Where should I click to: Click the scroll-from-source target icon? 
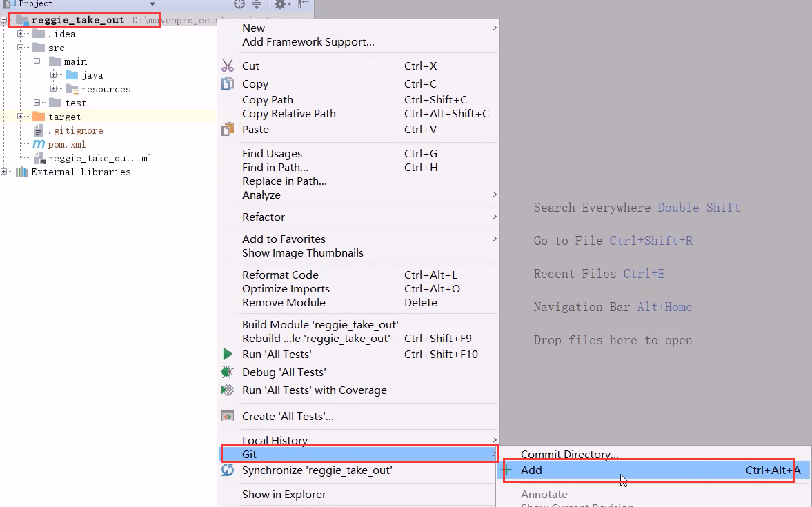(239, 4)
